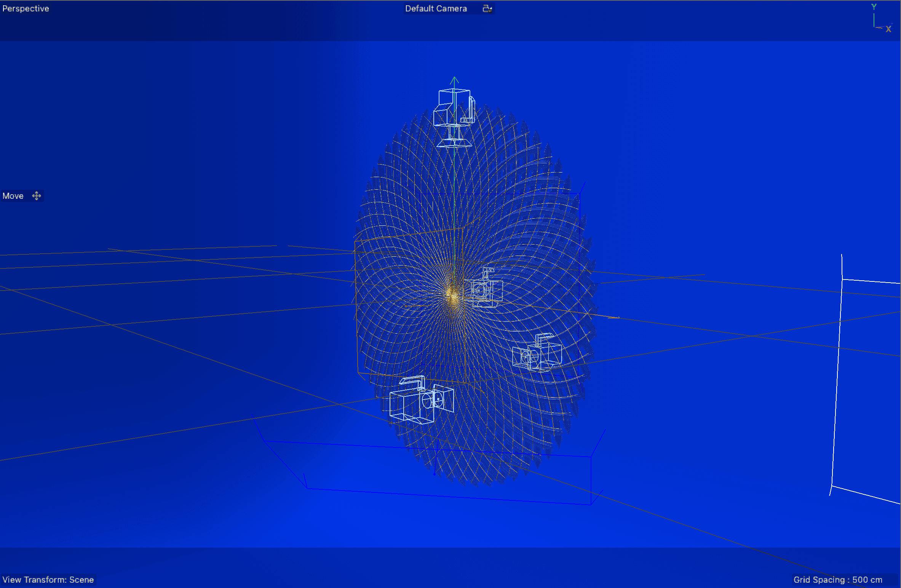
Task: Open the Default Camera selector
Action: (436, 8)
